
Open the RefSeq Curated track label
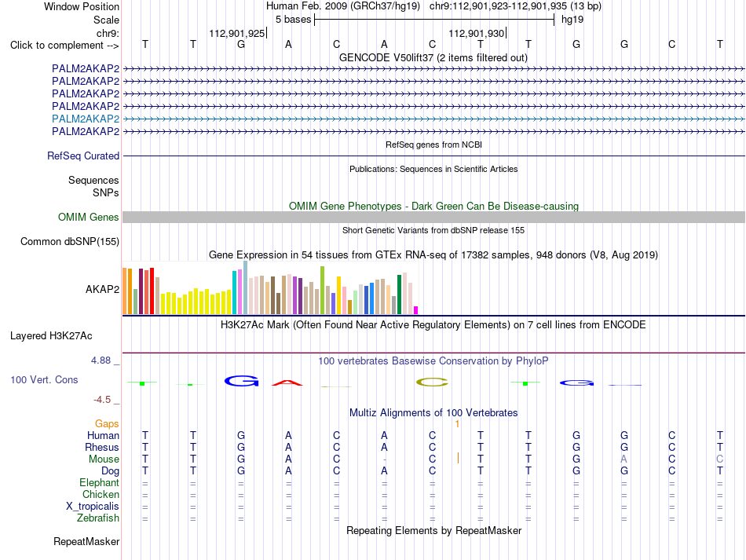click(x=83, y=156)
